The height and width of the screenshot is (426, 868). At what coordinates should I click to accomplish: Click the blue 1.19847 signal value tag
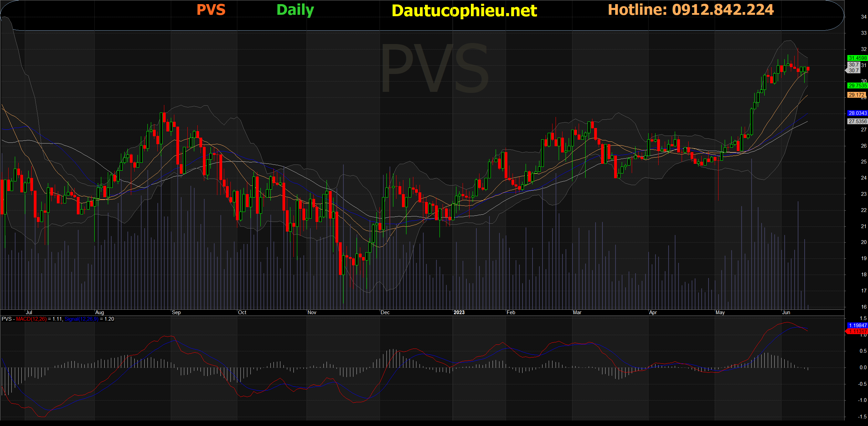857,326
